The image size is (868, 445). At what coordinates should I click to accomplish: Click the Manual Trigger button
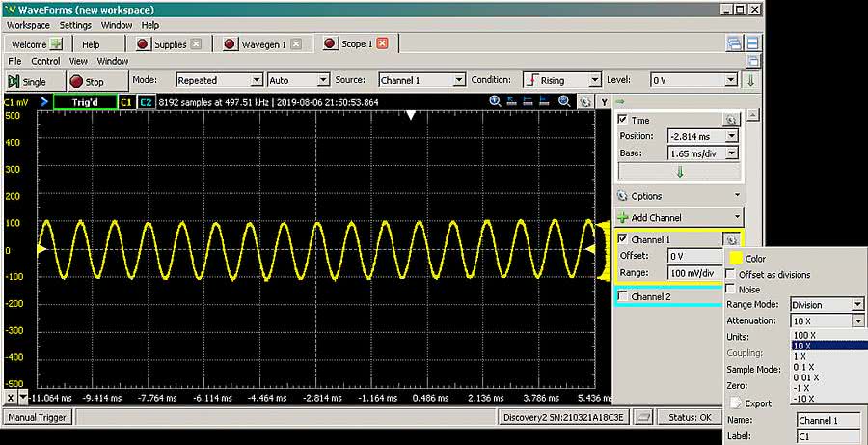[x=39, y=418]
